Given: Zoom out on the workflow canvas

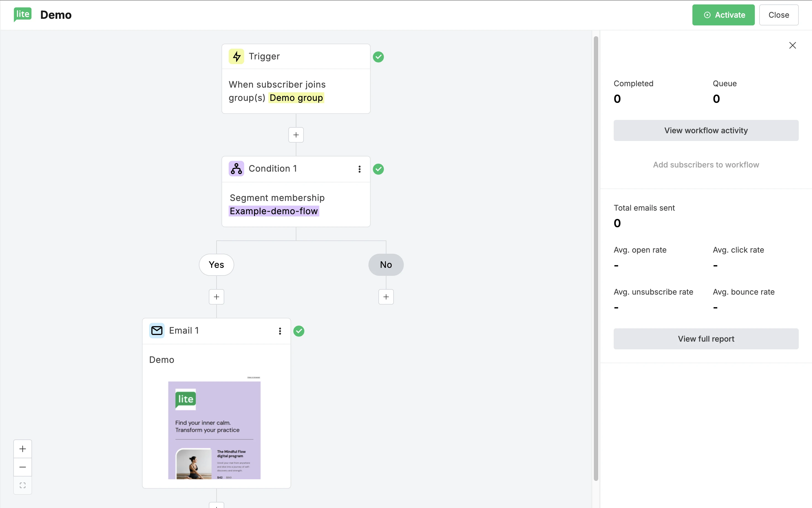Looking at the screenshot, I should [x=22, y=467].
